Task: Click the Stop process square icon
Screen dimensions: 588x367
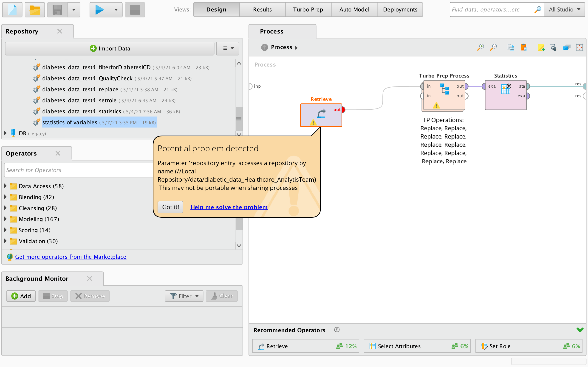Action: (x=135, y=10)
